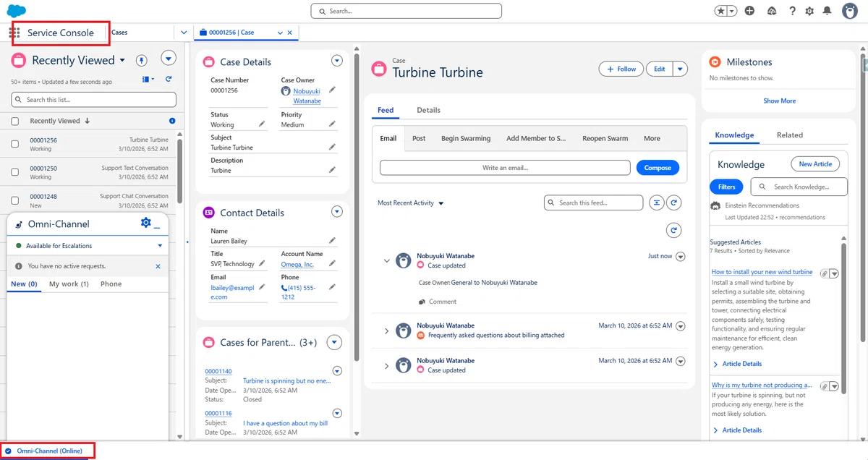Viewport: 868px width, 460px height.
Task: Select the Begin Swarming tab
Action: coord(466,138)
